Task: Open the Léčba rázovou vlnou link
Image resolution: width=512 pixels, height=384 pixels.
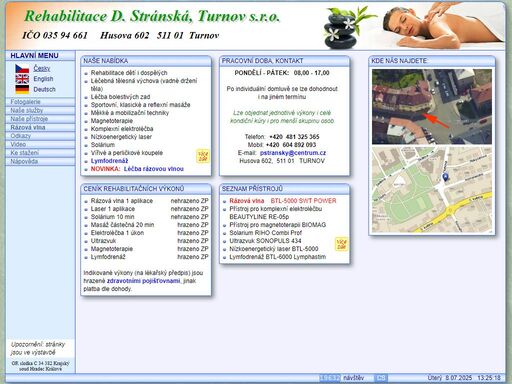Action: pyautogui.click(x=154, y=169)
